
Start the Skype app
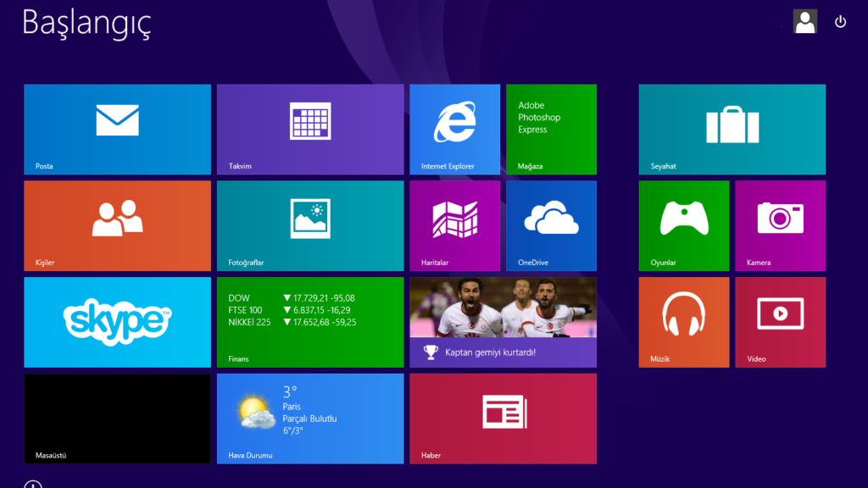(x=117, y=322)
